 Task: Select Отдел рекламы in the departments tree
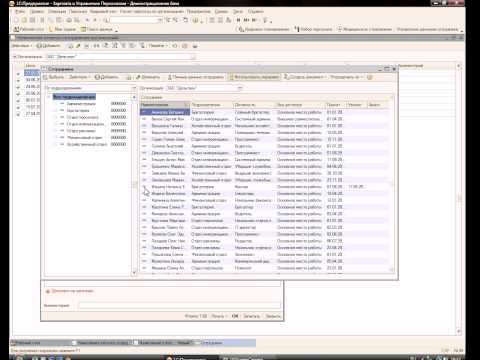click(x=81, y=131)
